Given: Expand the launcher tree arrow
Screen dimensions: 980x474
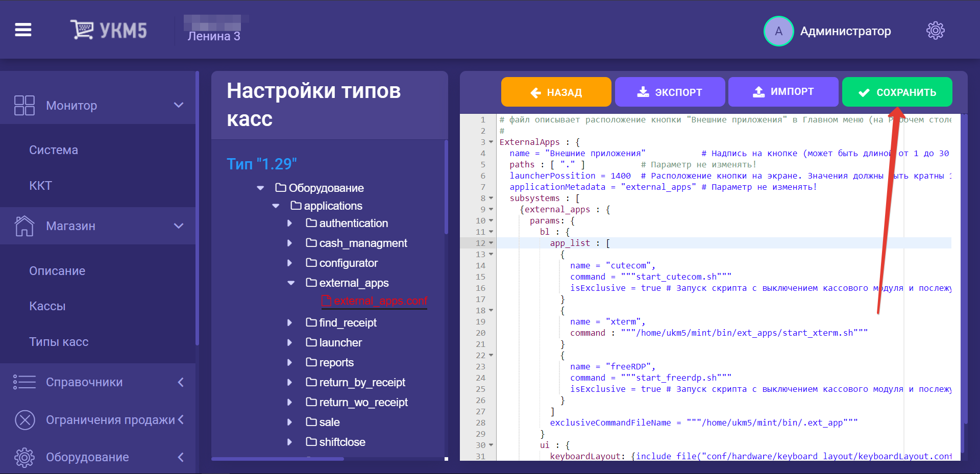Looking at the screenshot, I should pyautogui.click(x=289, y=342).
